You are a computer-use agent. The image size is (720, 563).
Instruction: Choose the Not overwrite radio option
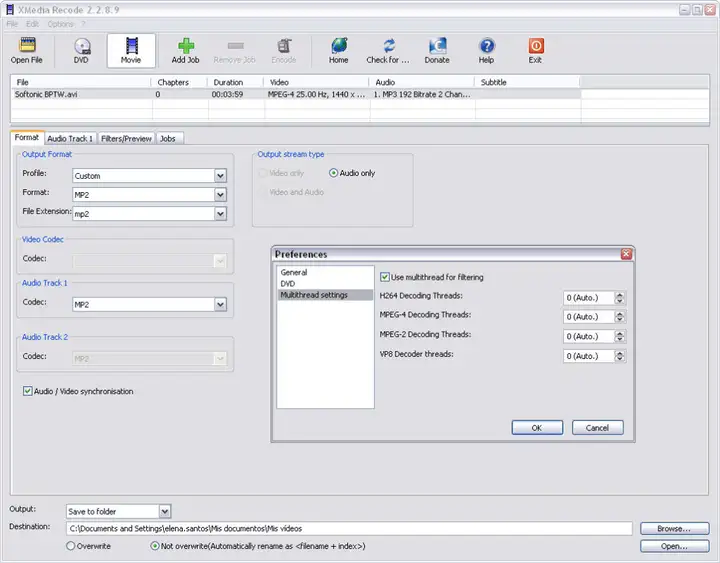coord(155,546)
